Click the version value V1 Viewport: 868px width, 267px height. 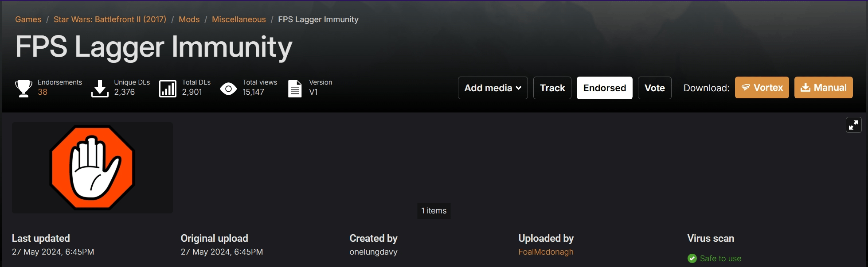[x=313, y=92]
